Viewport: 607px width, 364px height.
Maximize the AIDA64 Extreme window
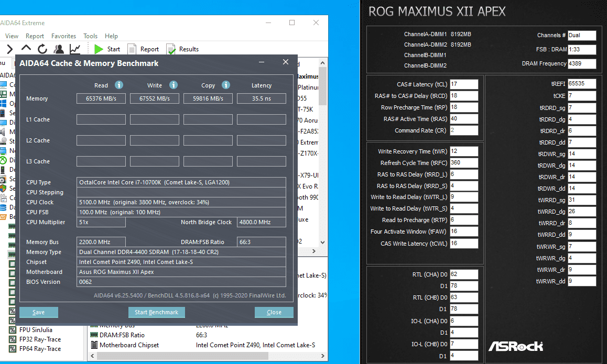point(292,23)
